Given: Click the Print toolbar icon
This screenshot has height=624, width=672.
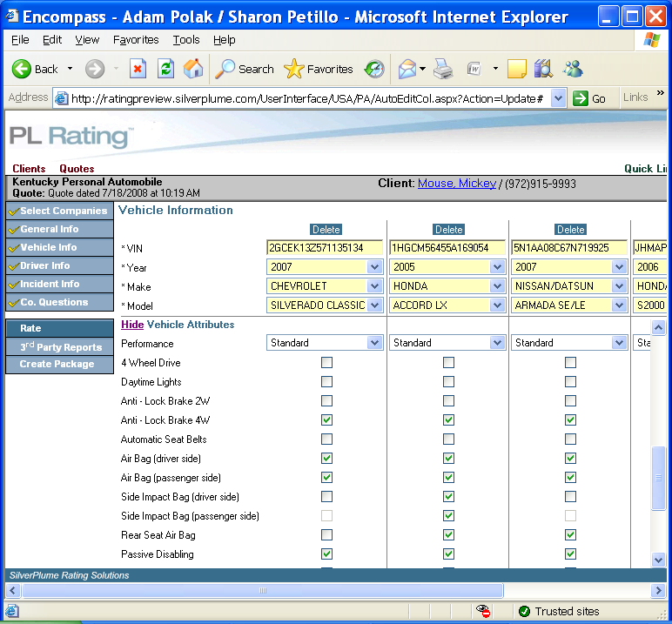Looking at the screenshot, I should [x=443, y=69].
